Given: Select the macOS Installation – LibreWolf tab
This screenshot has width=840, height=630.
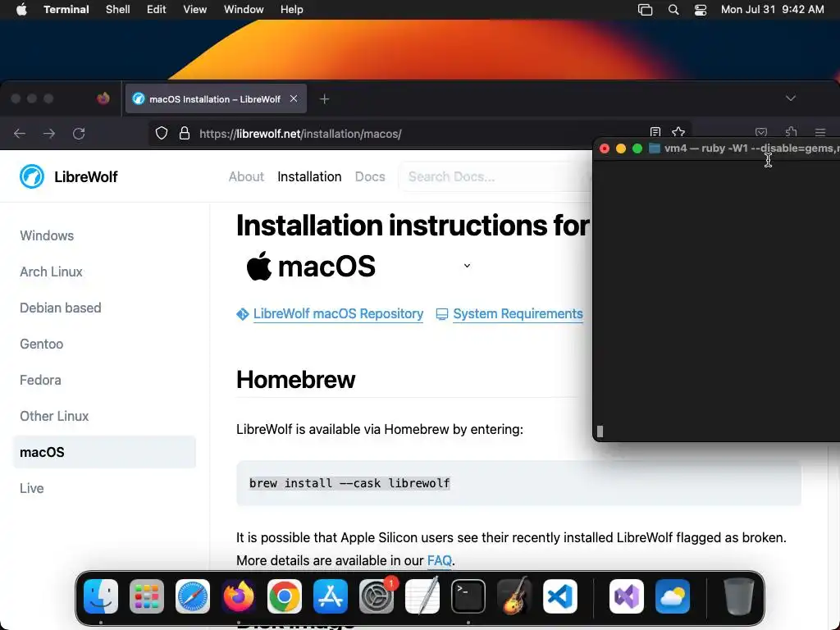Looking at the screenshot, I should click(x=216, y=98).
